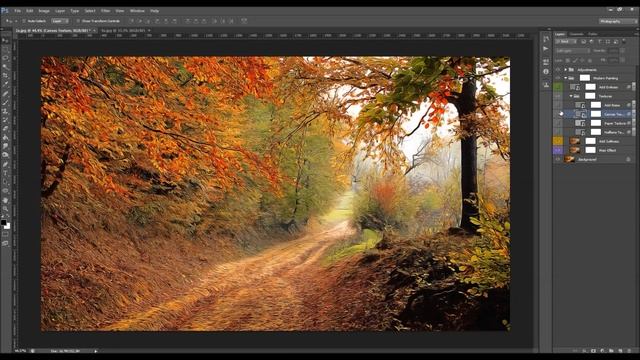Enable the Auto-Select checkbox
The height and width of the screenshot is (360, 640).
point(24,21)
